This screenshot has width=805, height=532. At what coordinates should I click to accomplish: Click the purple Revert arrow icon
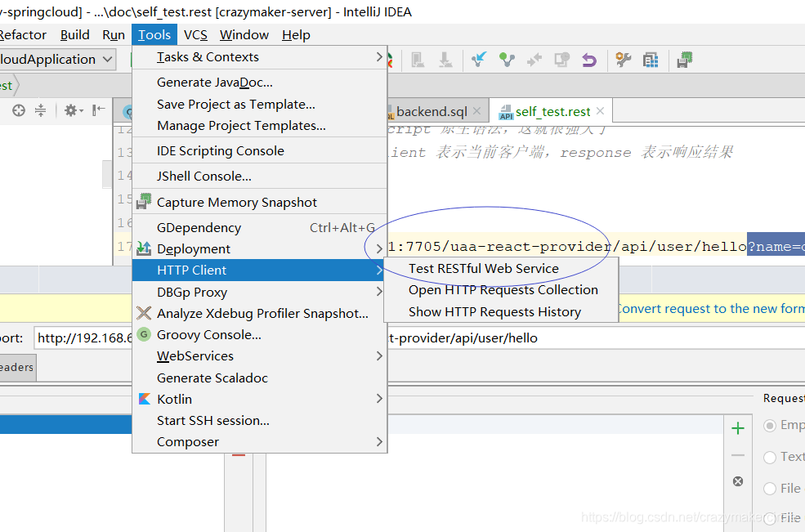[589, 60]
